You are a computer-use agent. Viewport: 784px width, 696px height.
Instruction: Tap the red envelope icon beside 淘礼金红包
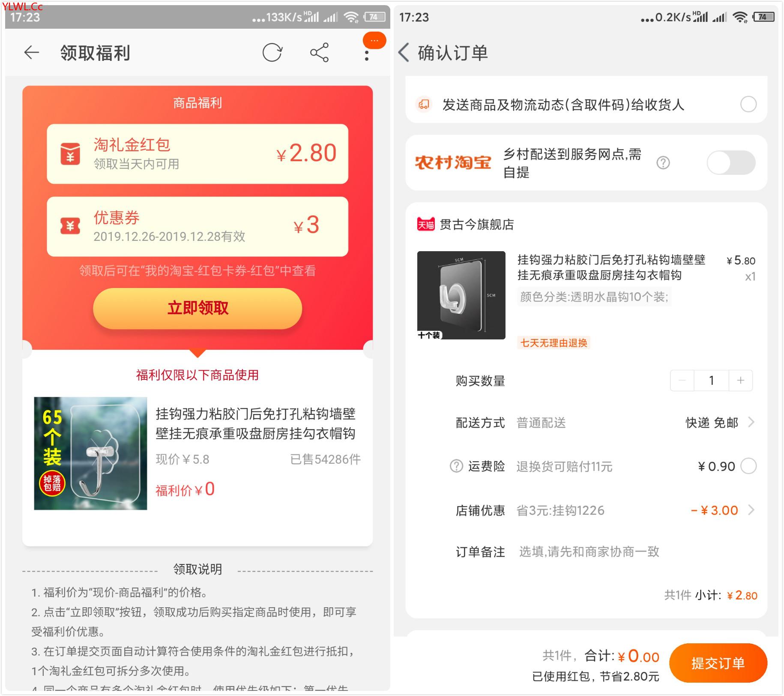[x=70, y=154]
